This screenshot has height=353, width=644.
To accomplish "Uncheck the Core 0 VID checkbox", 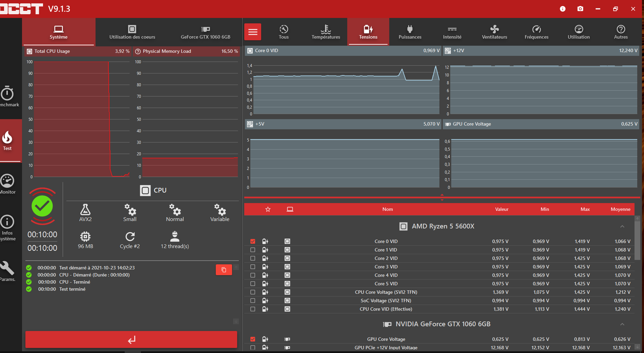I will click(x=253, y=241).
